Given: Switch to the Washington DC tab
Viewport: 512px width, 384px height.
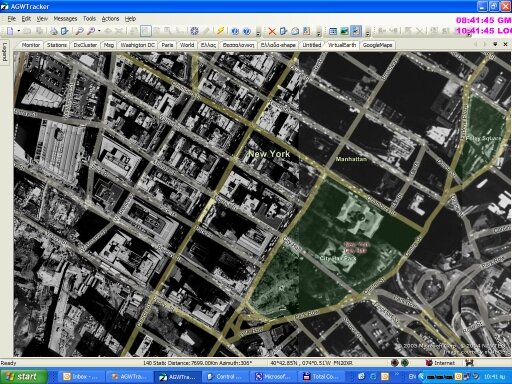Looking at the screenshot, I should pyautogui.click(x=137, y=45).
